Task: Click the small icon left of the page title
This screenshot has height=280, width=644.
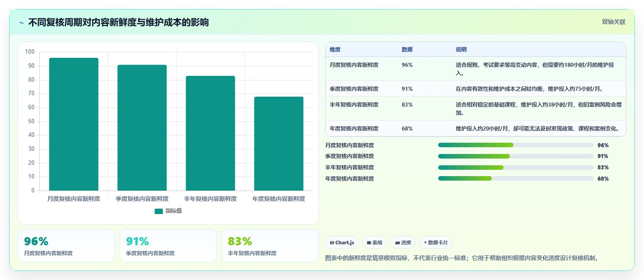Action: 22,23
